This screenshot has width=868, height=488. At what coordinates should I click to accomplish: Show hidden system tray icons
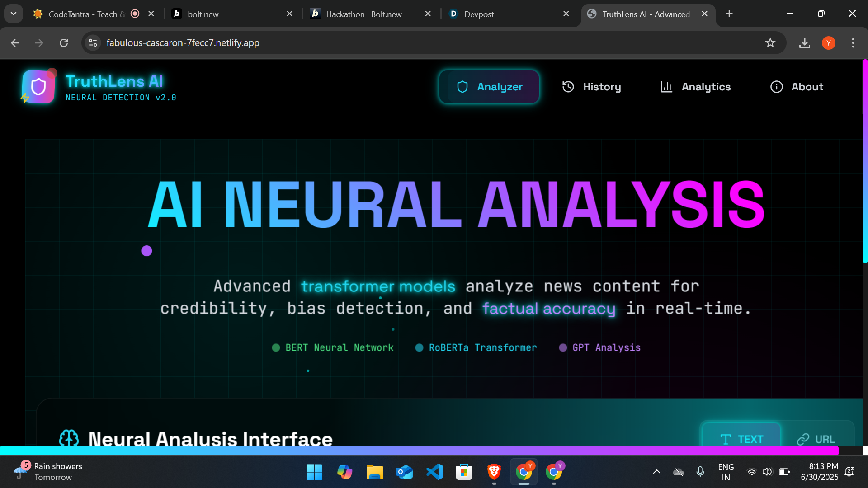coord(657,472)
